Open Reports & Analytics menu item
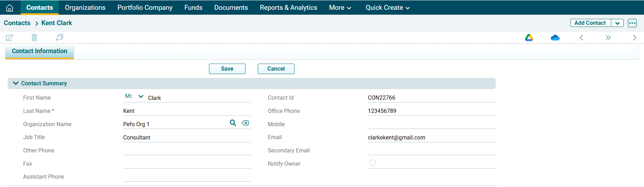The image size is (644, 187). coord(288,8)
